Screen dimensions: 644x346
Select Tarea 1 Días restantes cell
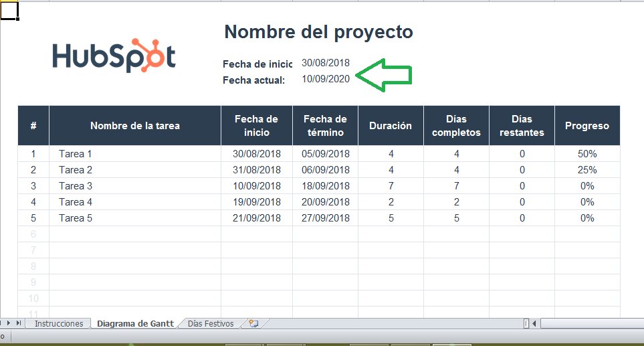tap(522, 154)
